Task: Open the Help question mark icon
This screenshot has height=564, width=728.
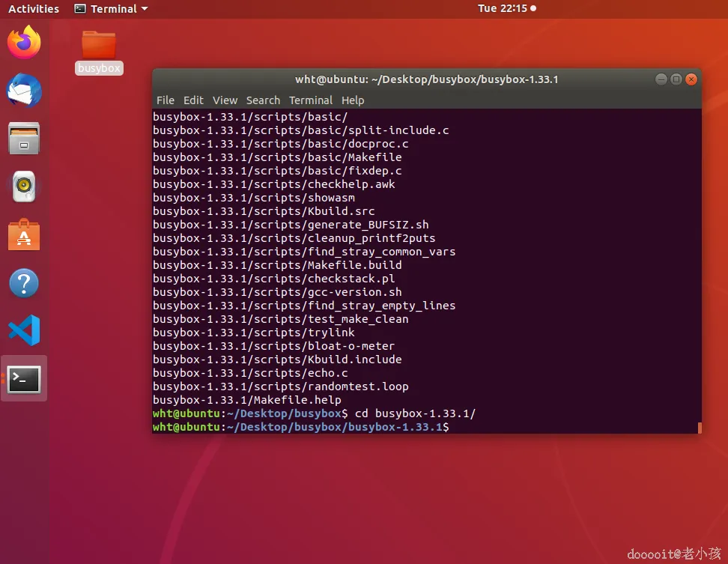Action: click(x=24, y=282)
